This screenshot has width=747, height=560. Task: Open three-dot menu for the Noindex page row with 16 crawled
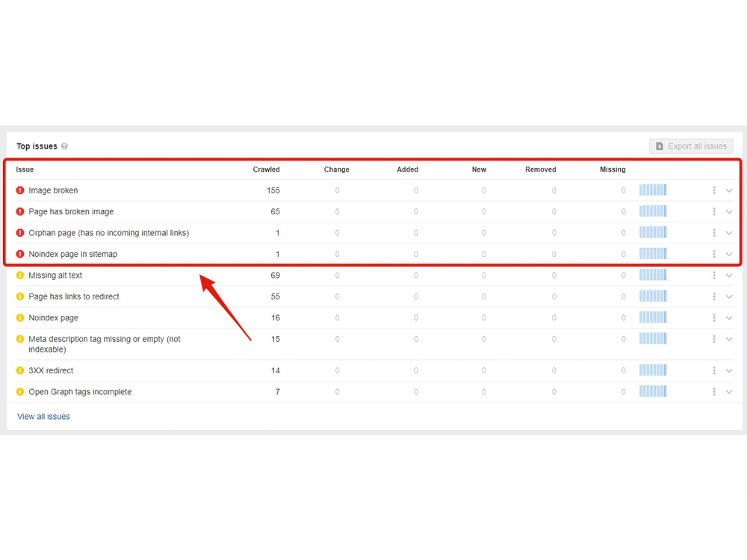click(713, 317)
